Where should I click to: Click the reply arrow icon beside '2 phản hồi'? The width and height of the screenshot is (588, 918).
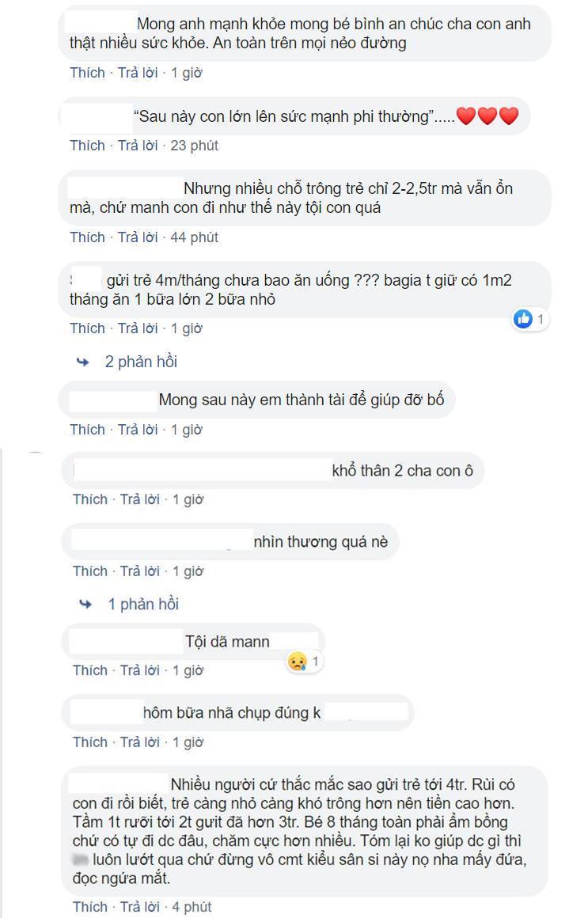[82, 362]
